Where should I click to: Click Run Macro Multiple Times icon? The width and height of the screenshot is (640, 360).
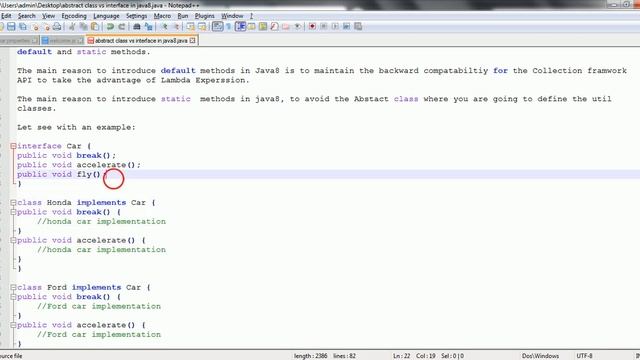click(347, 27)
